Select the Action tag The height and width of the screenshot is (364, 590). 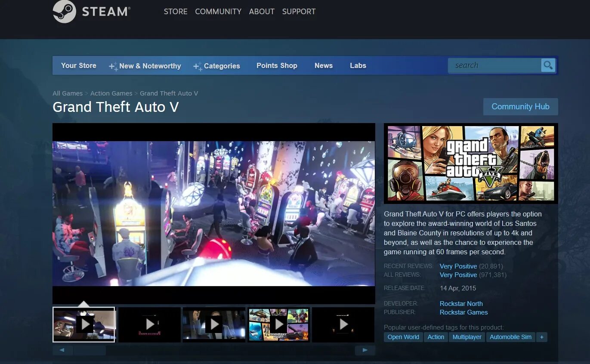pos(436,337)
